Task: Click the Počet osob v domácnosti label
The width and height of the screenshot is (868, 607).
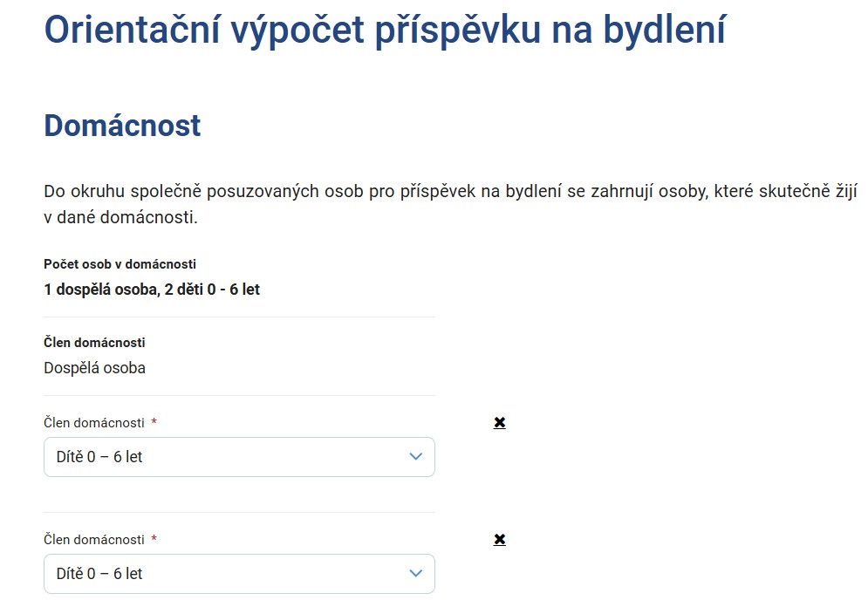Action: tap(120, 264)
